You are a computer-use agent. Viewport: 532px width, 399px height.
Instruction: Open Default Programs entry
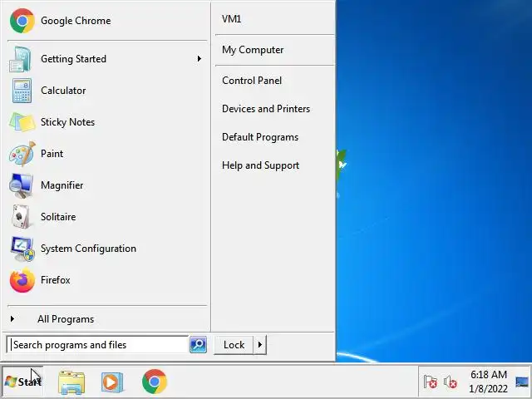tap(260, 137)
